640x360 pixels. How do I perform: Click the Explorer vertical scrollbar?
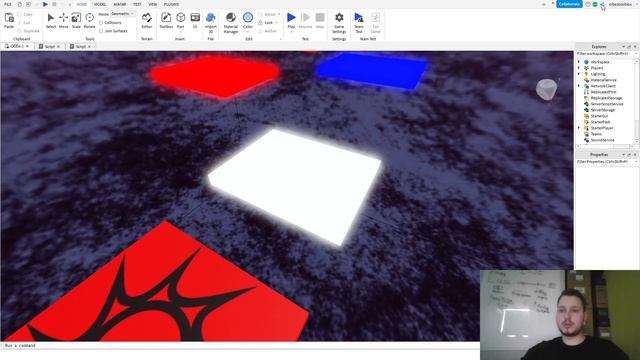click(637, 100)
